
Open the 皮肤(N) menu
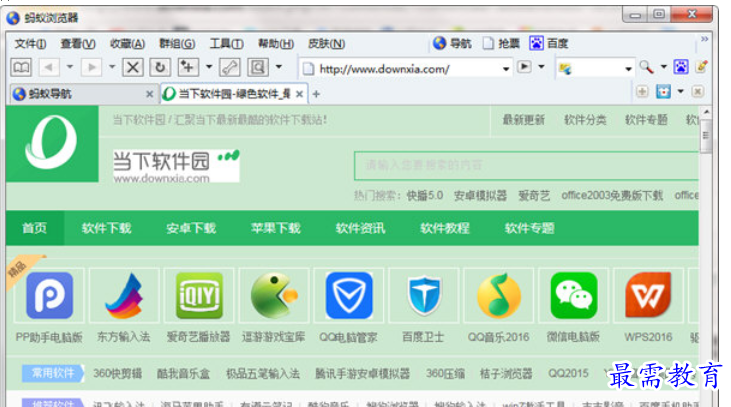[x=326, y=44]
